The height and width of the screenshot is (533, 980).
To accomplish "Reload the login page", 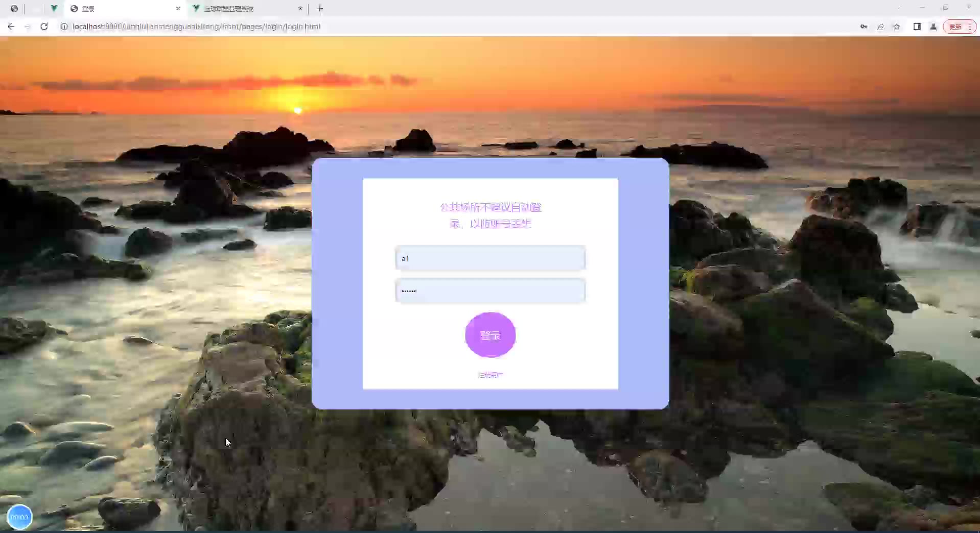I will [x=44, y=27].
